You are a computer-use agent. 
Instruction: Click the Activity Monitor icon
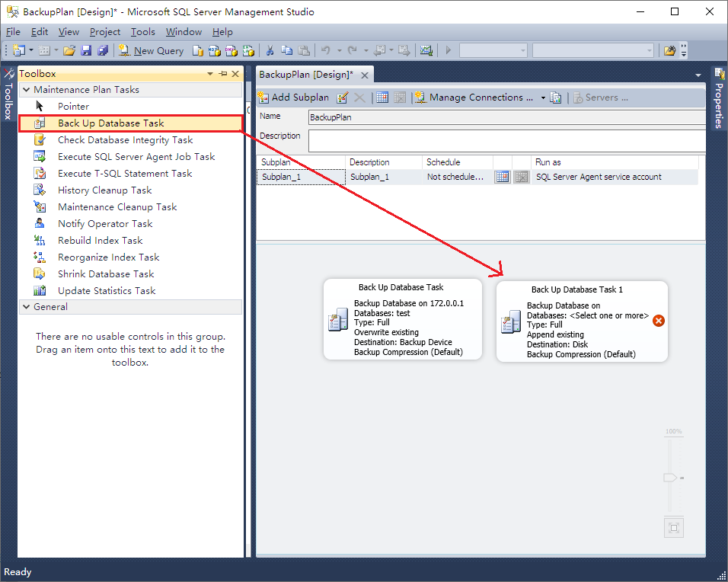pos(426,50)
